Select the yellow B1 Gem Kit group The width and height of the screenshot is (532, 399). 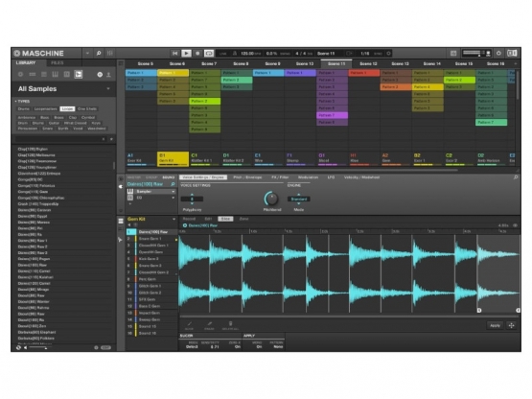(x=173, y=159)
